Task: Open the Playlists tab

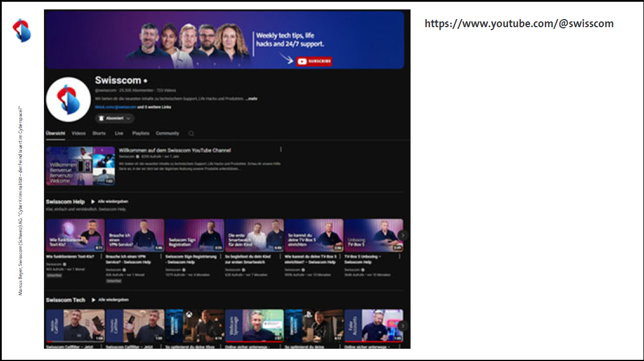Action: point(141,134)
